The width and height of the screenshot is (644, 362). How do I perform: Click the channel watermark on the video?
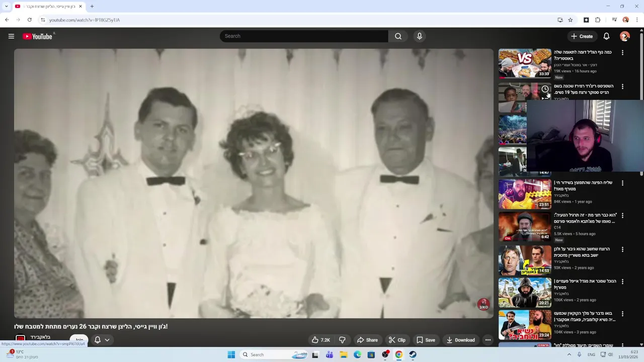pyautogui.click(x=483, y=304)
